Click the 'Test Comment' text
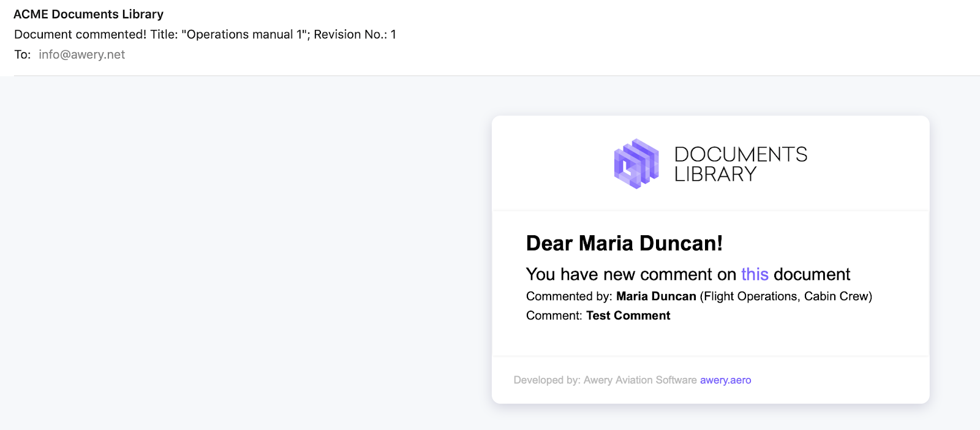 (628, 315)
